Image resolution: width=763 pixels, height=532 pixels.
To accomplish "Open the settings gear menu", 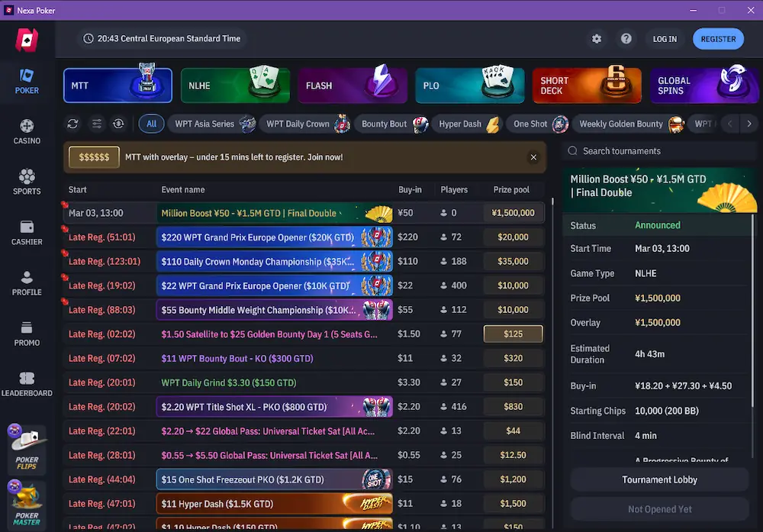I will tap(597, 38).
